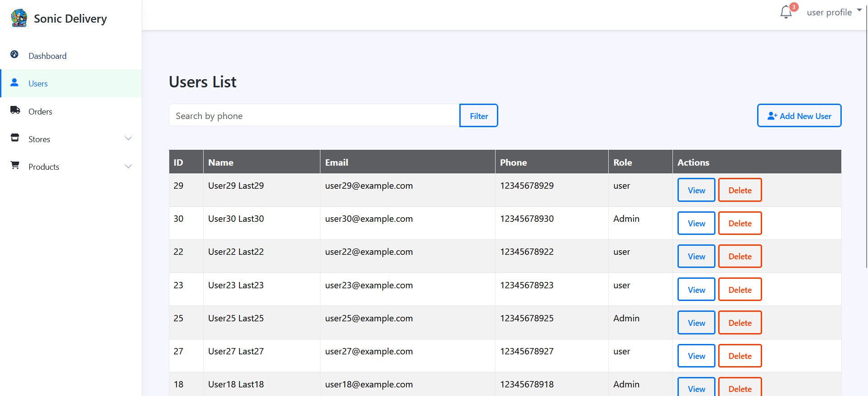The height and width of the screenshot is (396, 868).
Task: Click phone number 12345678929
Action: pos(527,186)
